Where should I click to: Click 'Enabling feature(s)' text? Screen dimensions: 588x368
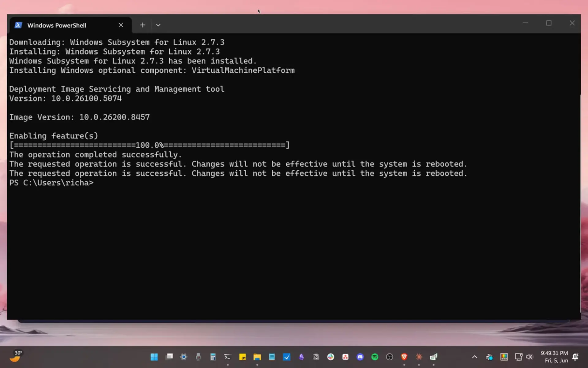[x=54, y=136]
